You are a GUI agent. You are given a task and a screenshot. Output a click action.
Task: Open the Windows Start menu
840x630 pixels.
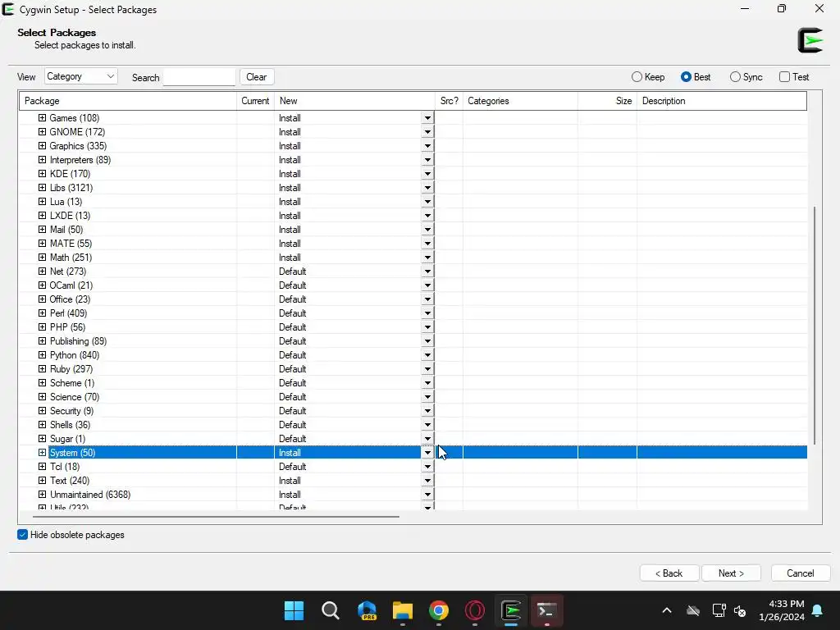point(294,610)
